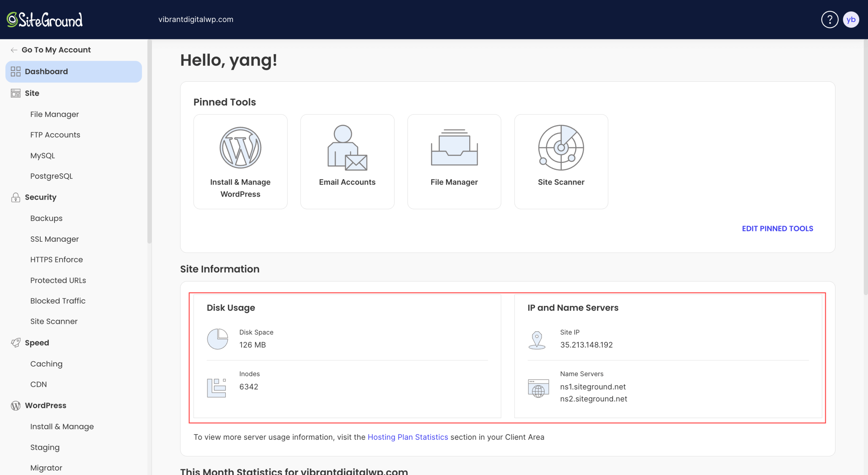Collapse the Site sidebar section
868x475 pixels.
pos(32,93)
